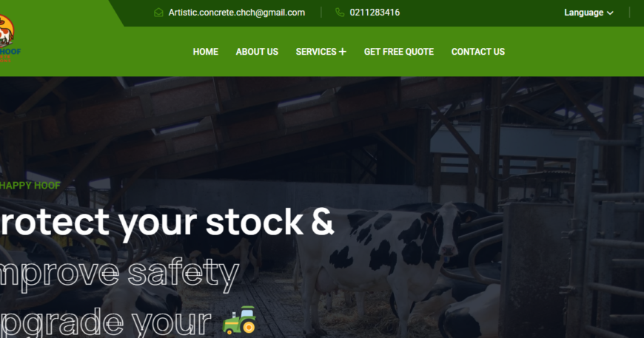Click the HOOF text under logo

pos(10,52)
